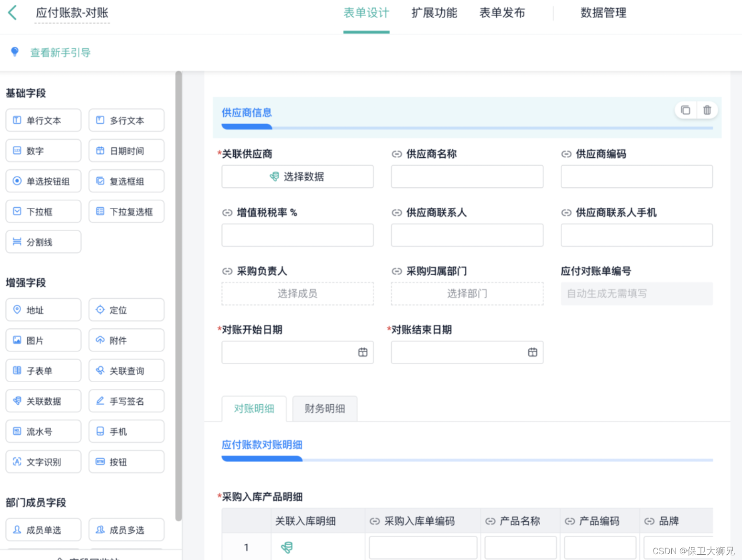Click the link icon beside 采购负责人

pos(227,271)
